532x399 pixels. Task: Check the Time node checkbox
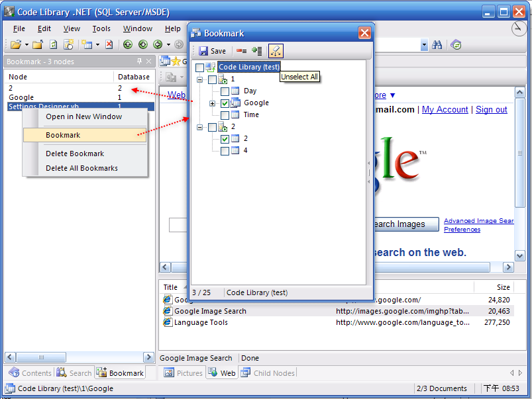225,115
